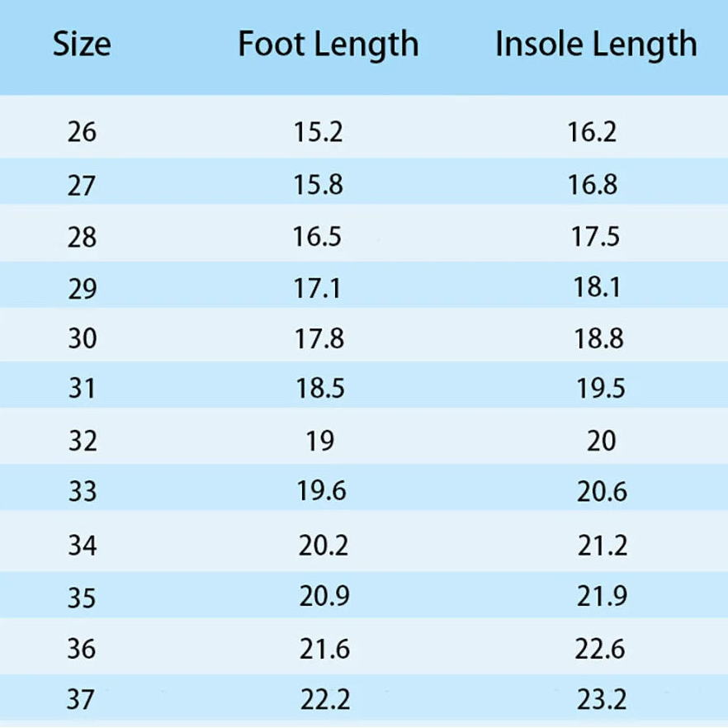Click the insole length value 23.2
The width and height of the screenshot is (728, 728).
[602, 701]
